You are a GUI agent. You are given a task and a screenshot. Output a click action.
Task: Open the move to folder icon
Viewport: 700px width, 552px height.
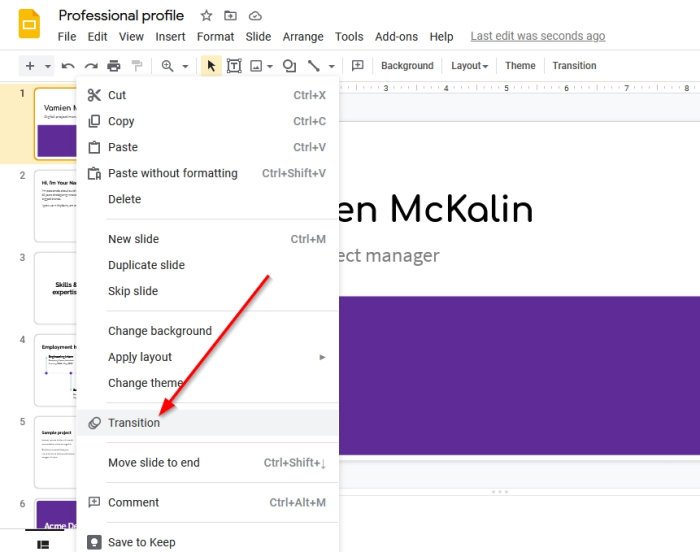click(230, 16)
